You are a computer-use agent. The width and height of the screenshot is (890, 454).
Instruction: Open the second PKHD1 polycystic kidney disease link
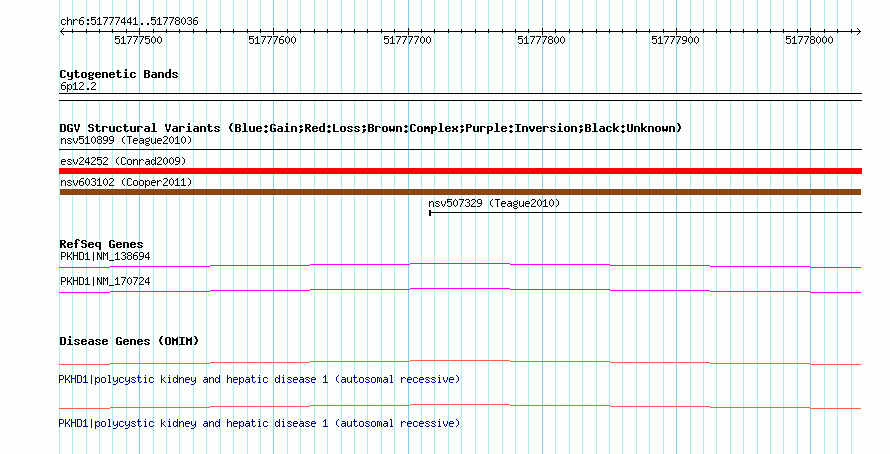pyautogui.click(x=259, y=423)
